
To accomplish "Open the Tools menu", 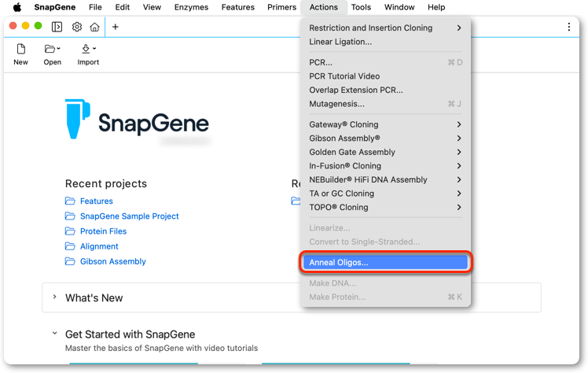I will [361, 7].
